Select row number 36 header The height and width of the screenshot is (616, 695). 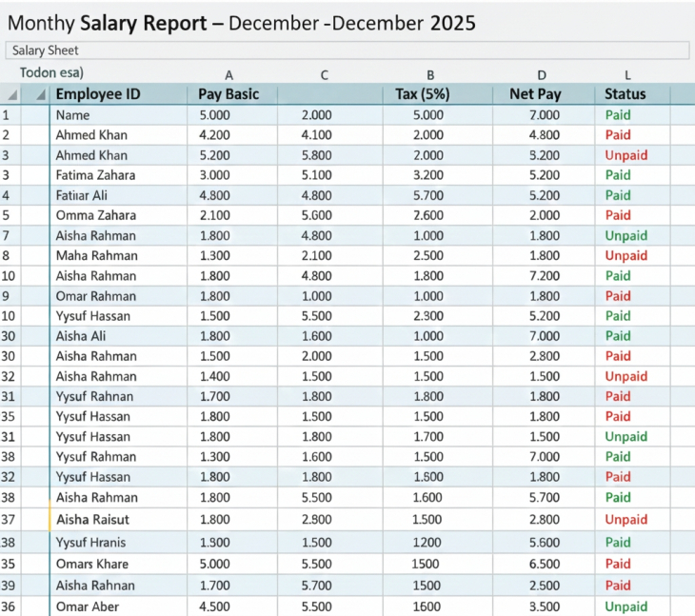tap(9, 606)
